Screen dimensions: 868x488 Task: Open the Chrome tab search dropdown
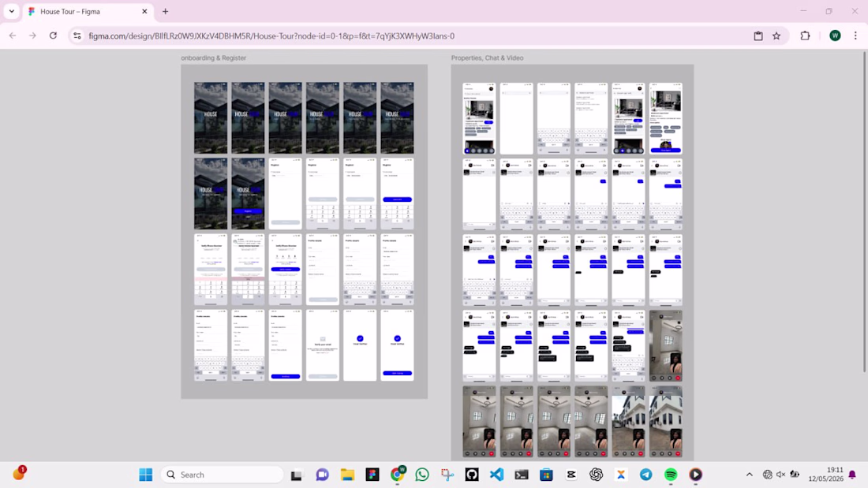(12, 11)
